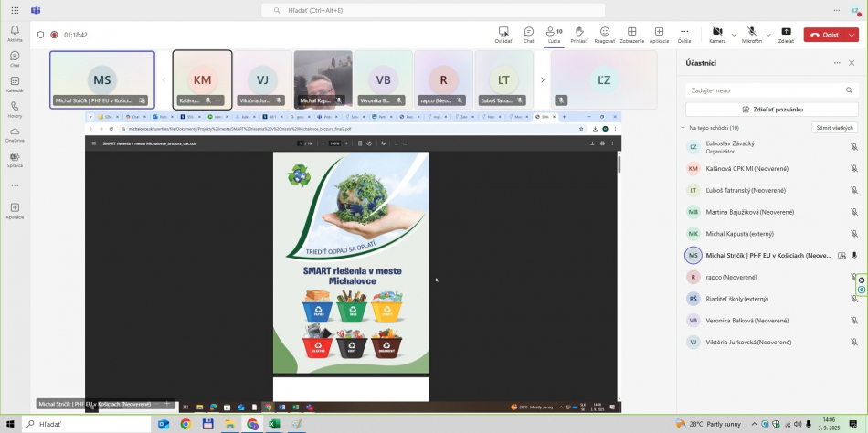Collapse the 'Na tejto schôdzi (10)' list
The height and width of the screenshot is (433, 868).
point(683,128)
